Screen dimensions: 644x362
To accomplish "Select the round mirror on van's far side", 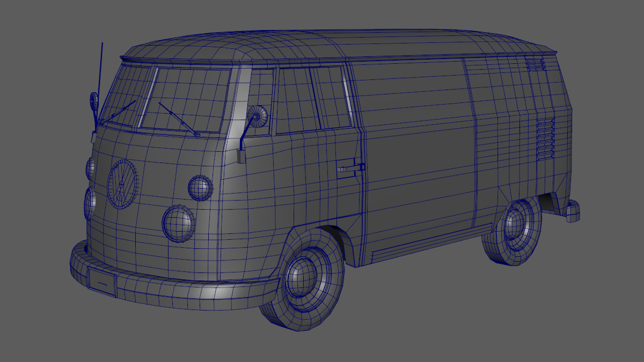I will (x=94, y=101).
